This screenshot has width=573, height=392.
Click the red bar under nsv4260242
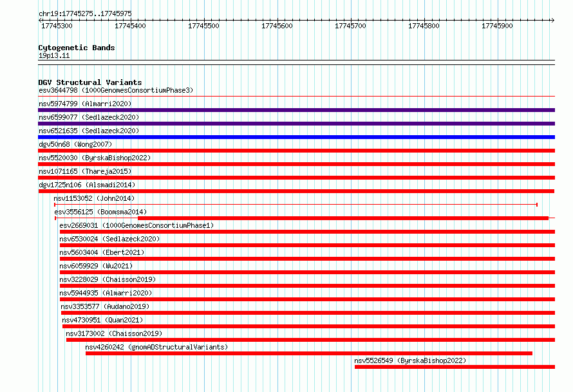point(309,353)
